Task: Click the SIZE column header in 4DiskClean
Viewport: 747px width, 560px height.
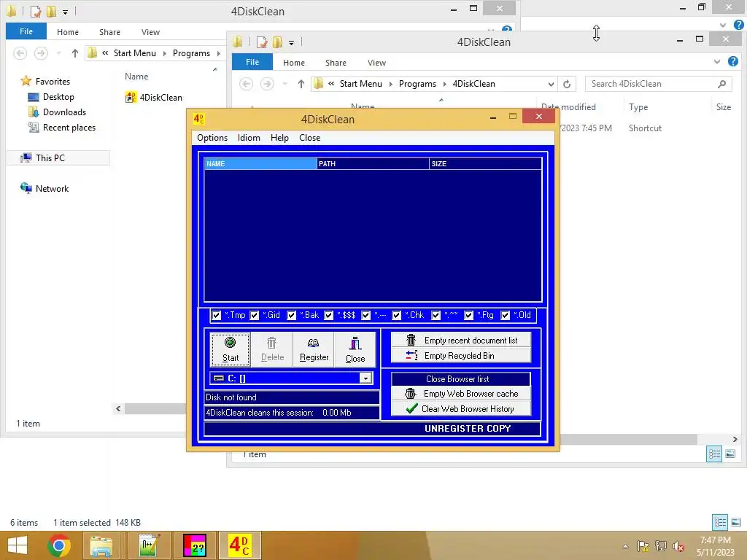Action: tap(485, 164)
